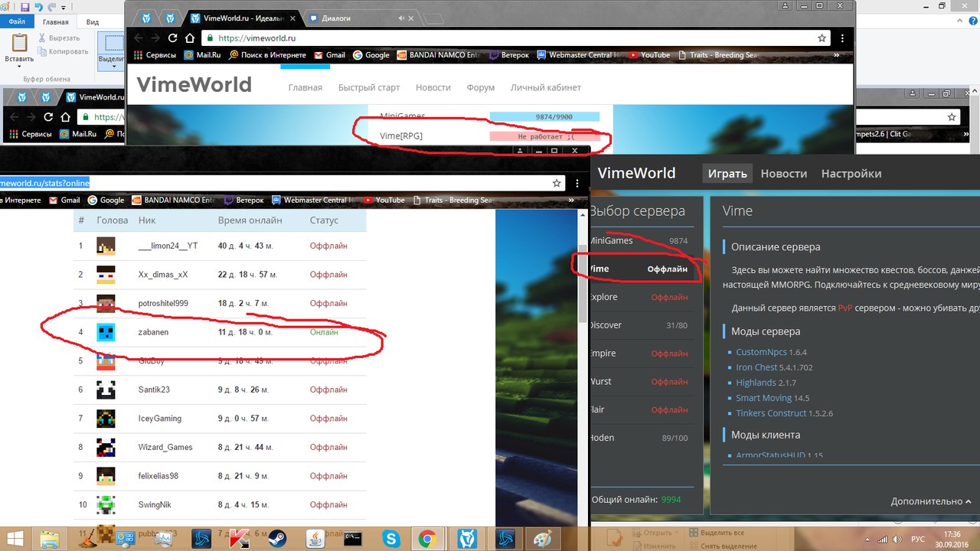The image size is (980, 551).
Task: Open File Explorer from the taskbar
Action: pos(51,538)
